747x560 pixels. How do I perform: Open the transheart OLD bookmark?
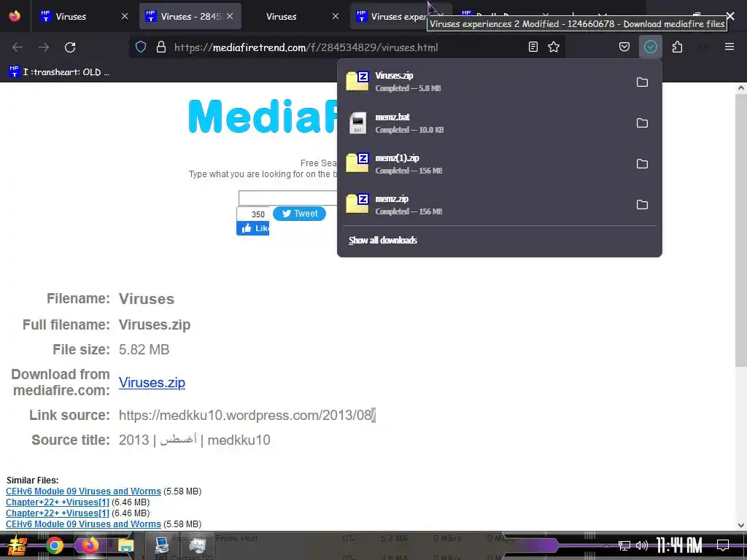click(x=60, y=72)
